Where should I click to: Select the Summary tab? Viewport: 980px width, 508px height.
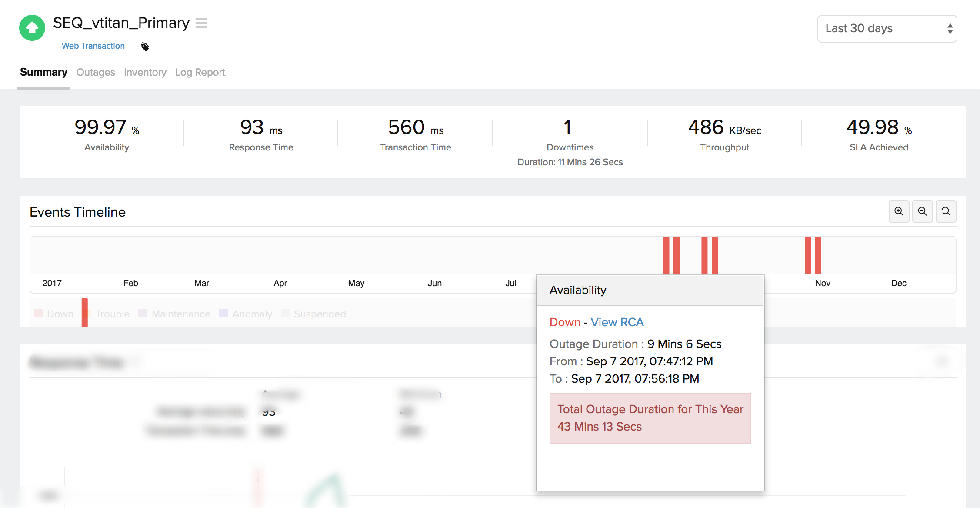pyautogui.click(x=43, y=72)
